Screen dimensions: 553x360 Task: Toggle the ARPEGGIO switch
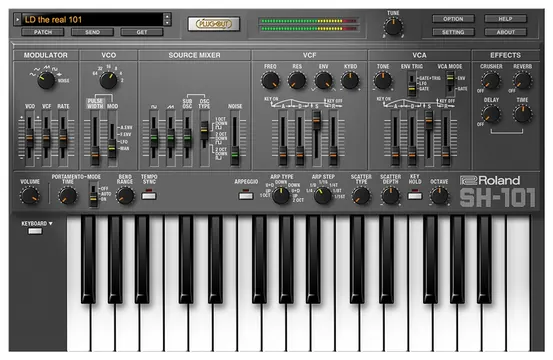click(246, 195)
